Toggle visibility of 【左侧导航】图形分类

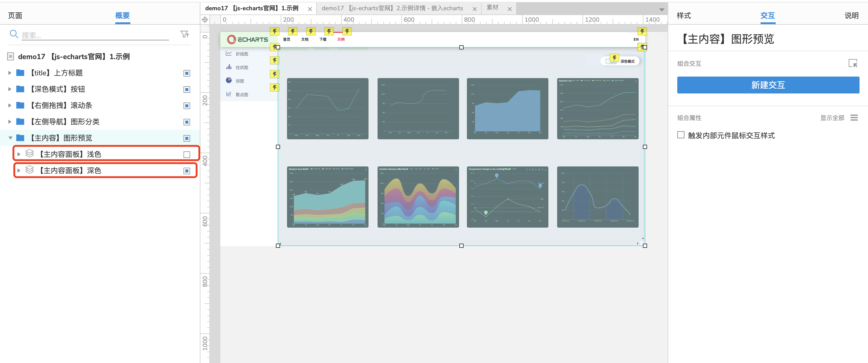[x=187, y=122]
